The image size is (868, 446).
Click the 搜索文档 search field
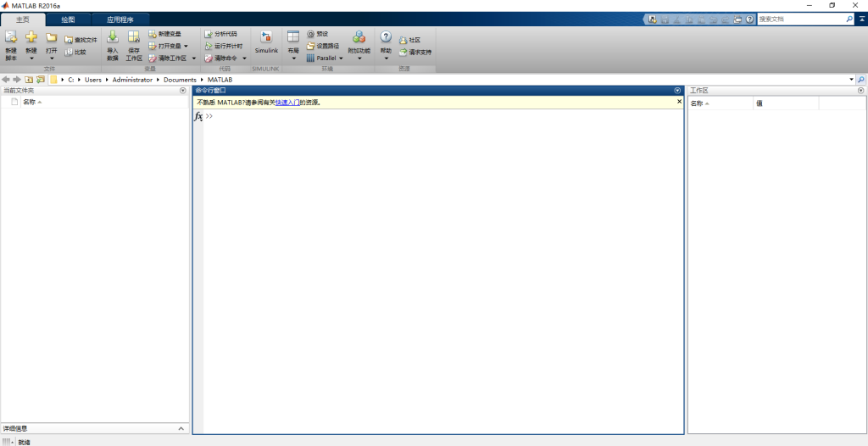click(800, 19)
